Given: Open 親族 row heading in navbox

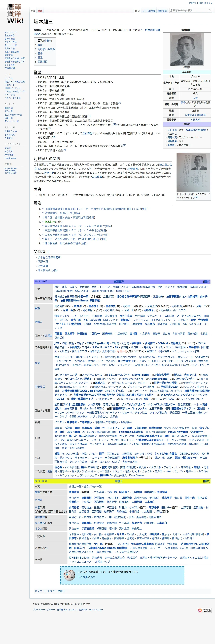Looking at the screenshot, I should 37,308.
